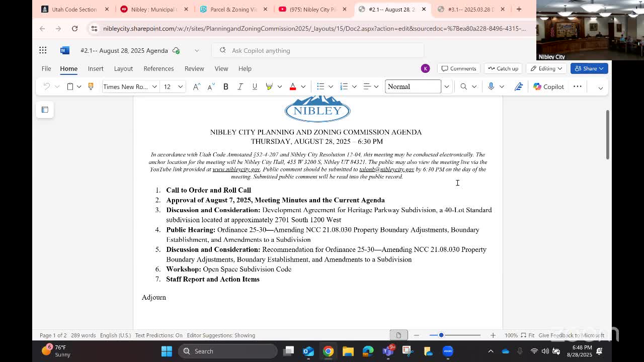
Task: Expand the Times New Roman font dropdown
Action: pos(154,86)
